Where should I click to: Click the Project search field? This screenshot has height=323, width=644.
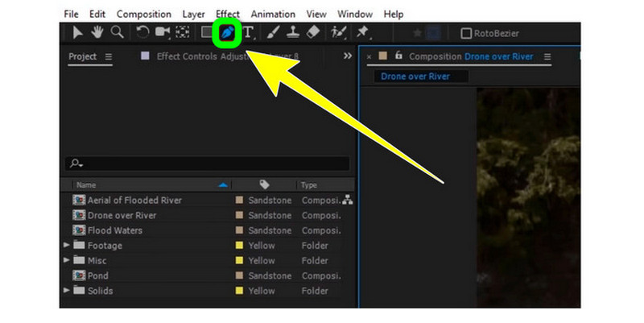pyautogui.click(x=208, y=164)
